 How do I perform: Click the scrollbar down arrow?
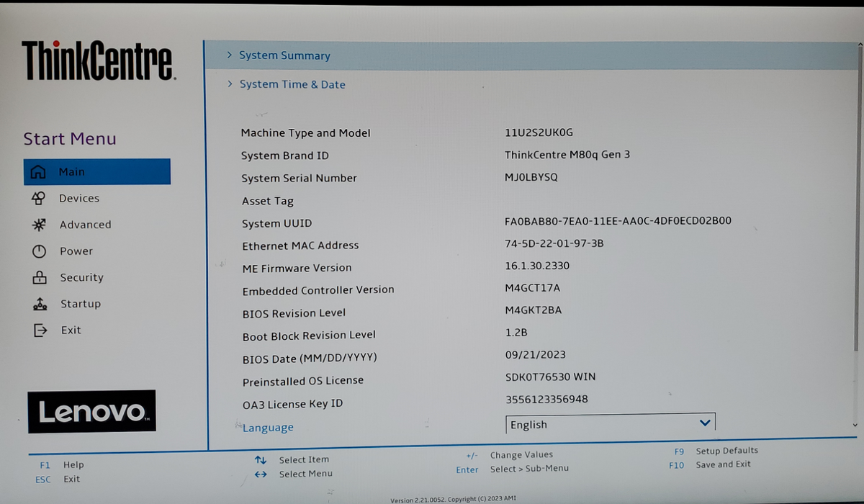click(x=855, y=426)
